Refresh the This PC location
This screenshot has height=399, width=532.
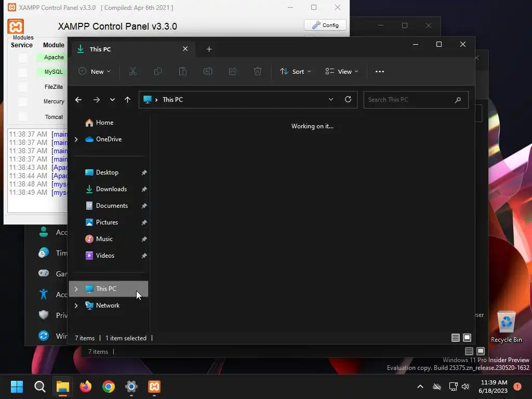click(348, 99)
